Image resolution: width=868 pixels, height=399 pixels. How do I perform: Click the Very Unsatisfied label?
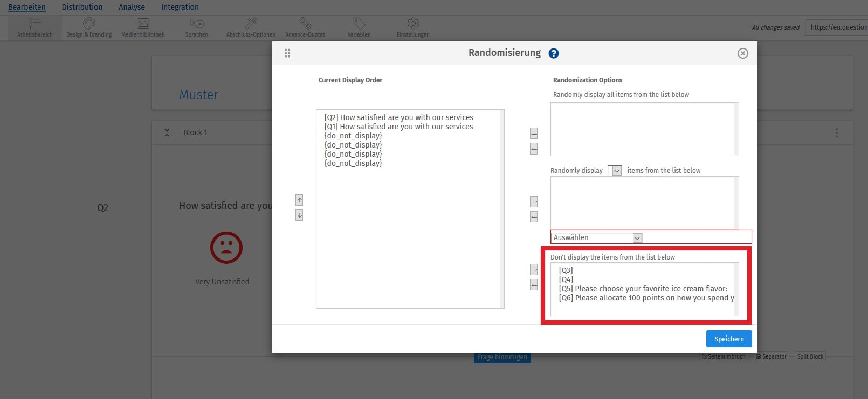click(x=222, y=282)
